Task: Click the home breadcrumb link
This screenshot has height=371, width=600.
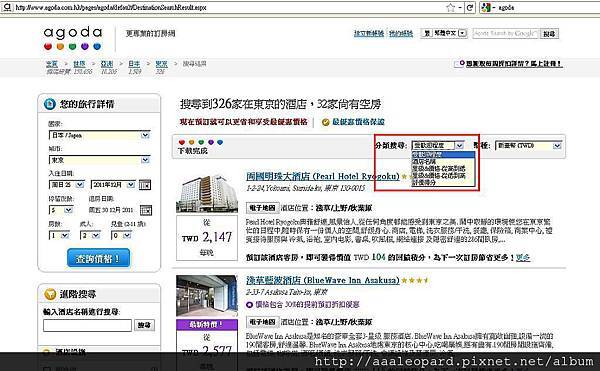Action: click(x=52, y=63)
